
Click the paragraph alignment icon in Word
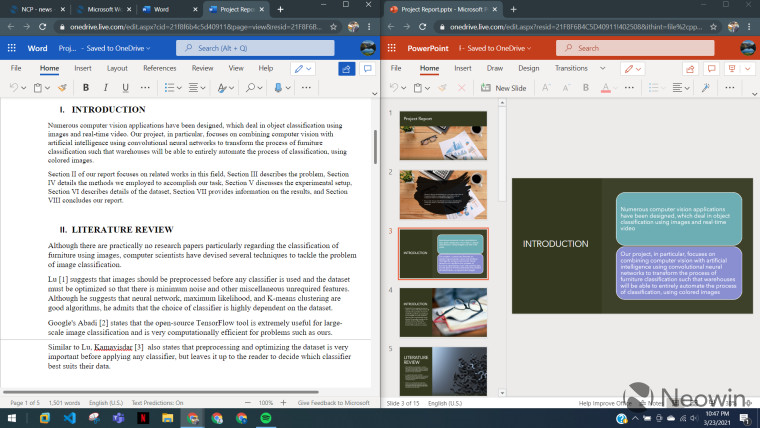click(x=193, y=88)
